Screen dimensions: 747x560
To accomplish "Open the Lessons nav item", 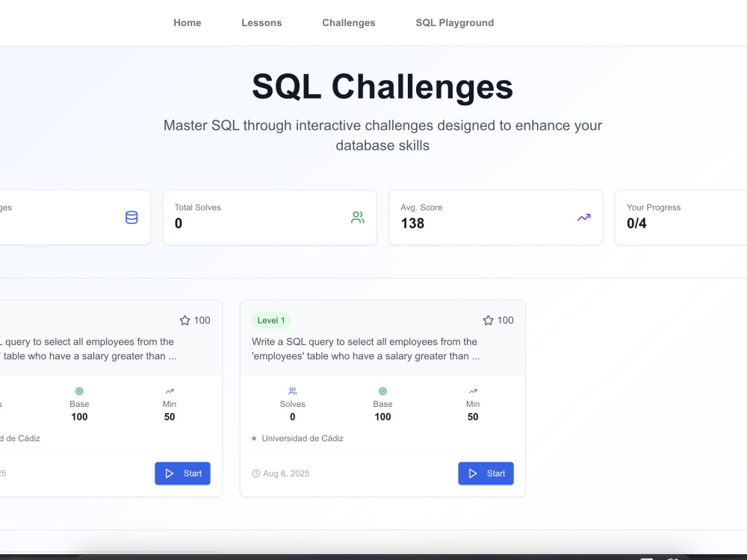I will click(261, 23).
